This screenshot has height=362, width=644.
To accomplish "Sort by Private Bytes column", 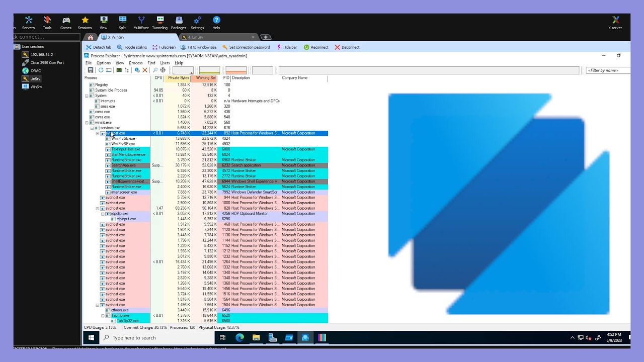I will point(178,78).
